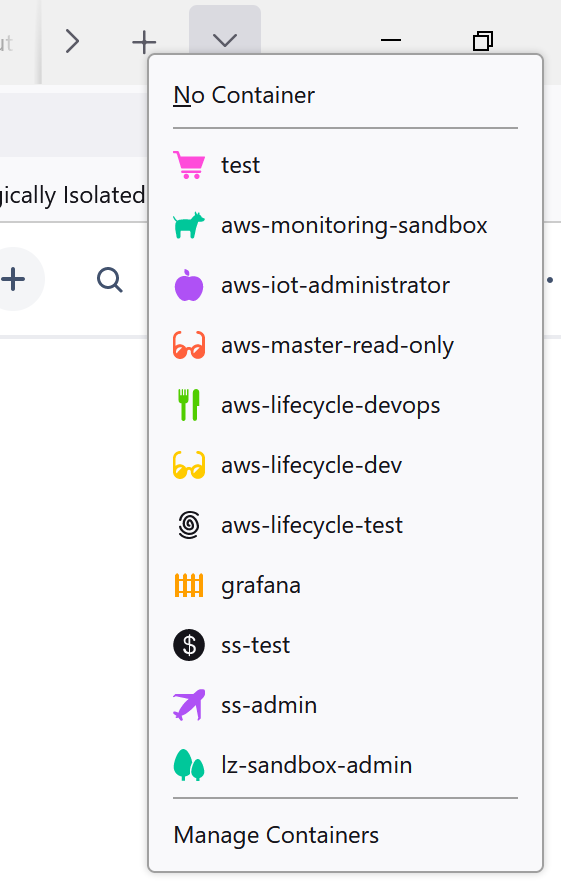Restore down the browser window
The image size is (561, 895).
(483, 41)
